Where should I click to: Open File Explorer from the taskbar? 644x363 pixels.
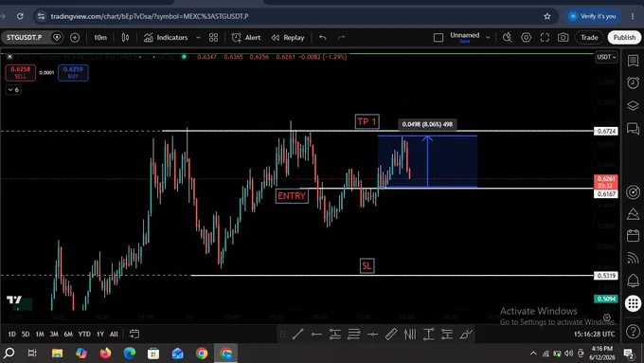click(x=57, y=354)
